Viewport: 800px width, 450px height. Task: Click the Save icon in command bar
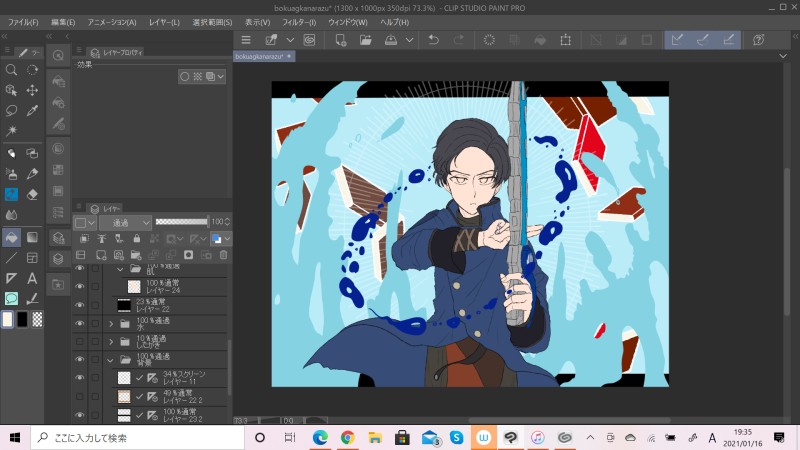pyautogui.click(x=391, y=40)
